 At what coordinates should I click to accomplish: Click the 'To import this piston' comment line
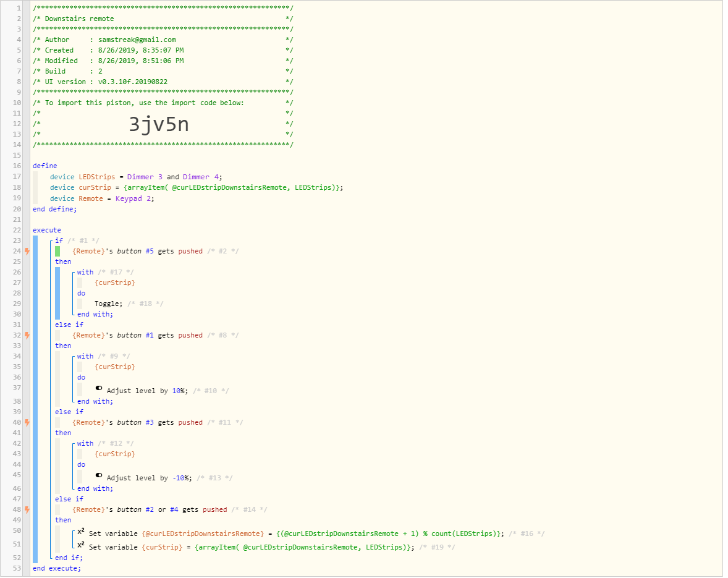tap(144, 103)
